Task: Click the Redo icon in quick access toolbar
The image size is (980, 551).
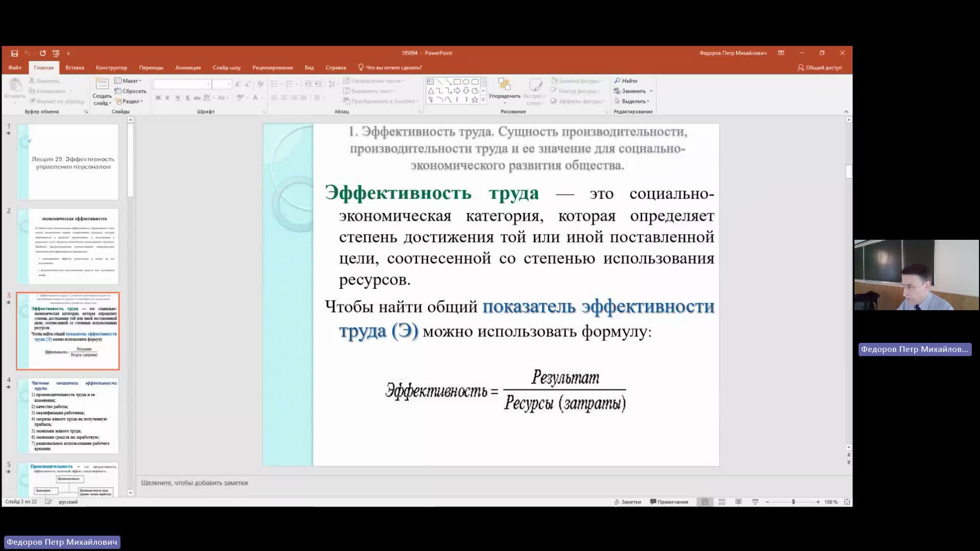Action: [x=43, y=53]
